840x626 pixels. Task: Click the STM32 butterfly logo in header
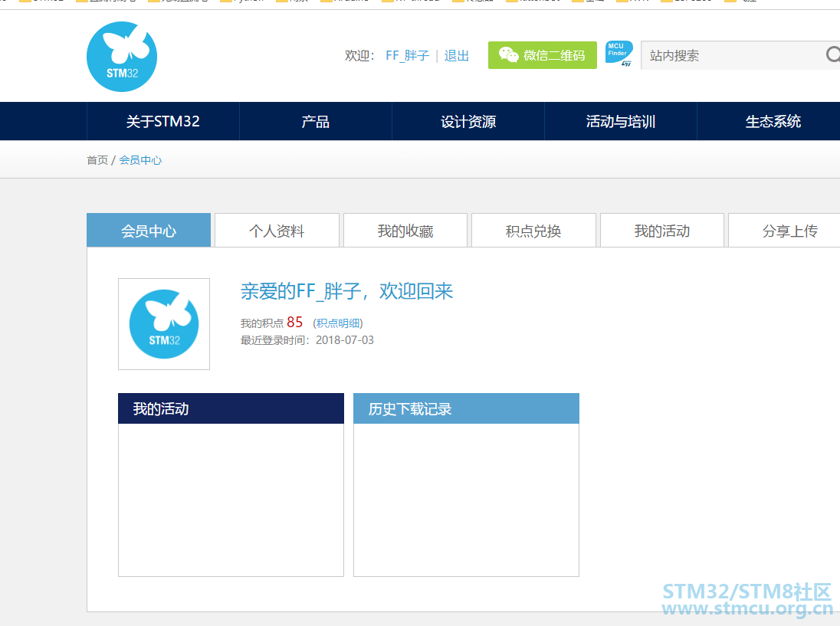coord(122,57)
